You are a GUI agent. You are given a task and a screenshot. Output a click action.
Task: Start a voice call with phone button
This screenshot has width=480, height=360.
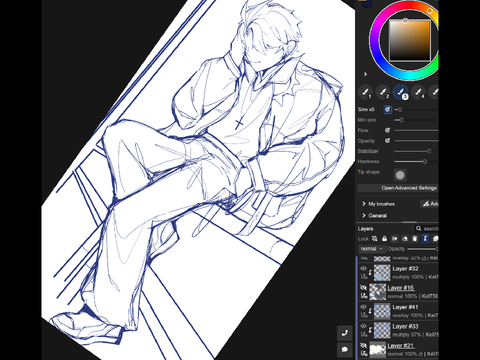point(345,333)
